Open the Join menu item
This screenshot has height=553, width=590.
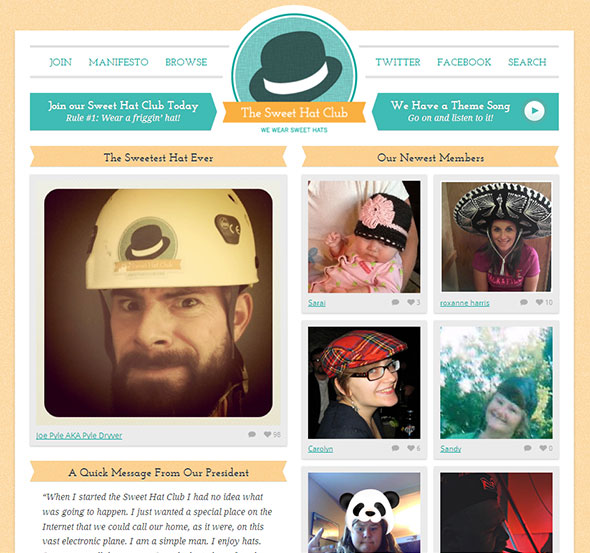(x=60, y=62)
